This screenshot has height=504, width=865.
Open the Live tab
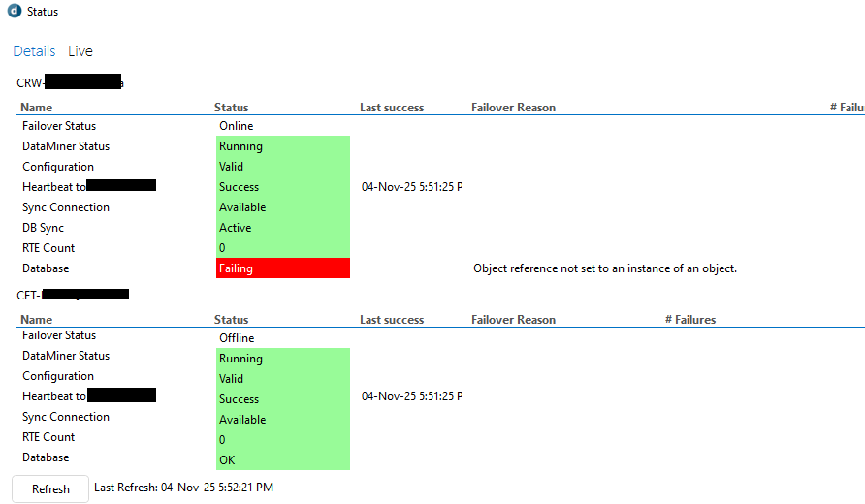click(80, 51)
